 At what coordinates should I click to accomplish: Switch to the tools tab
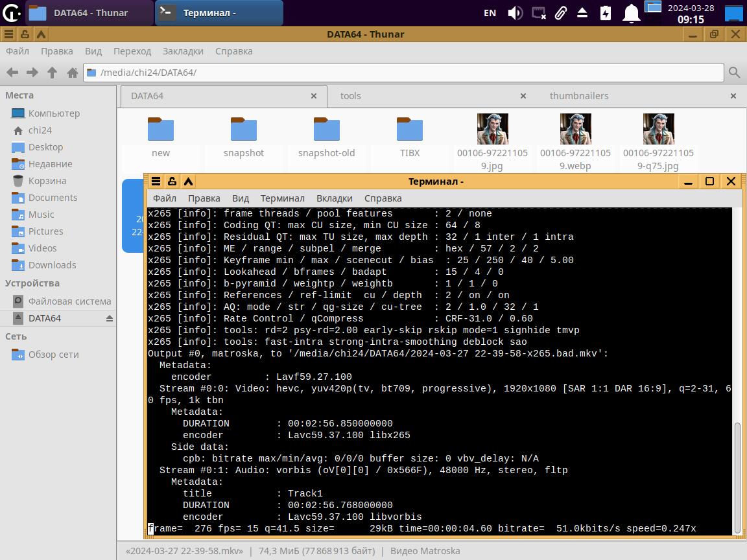tap(350, 96)
